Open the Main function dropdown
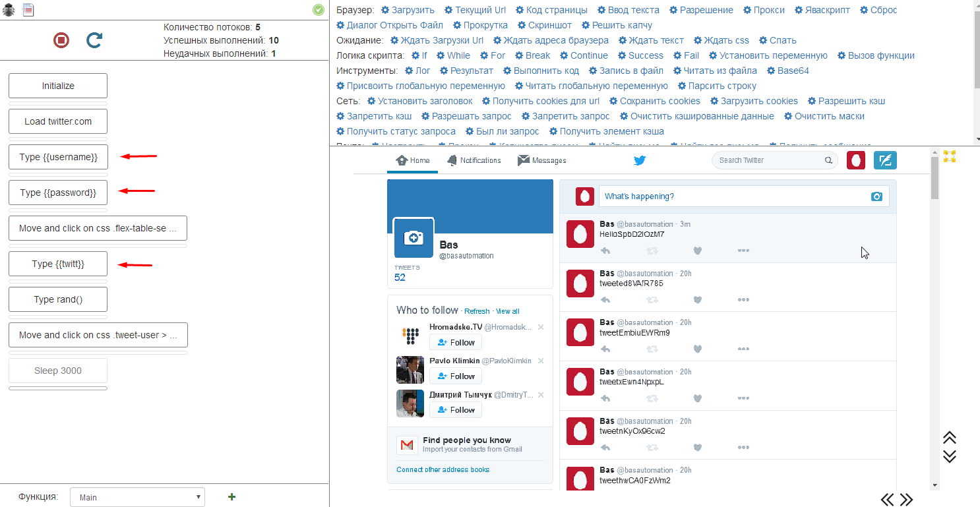Screen dimensions: 980x507 (x=137, y=497)
